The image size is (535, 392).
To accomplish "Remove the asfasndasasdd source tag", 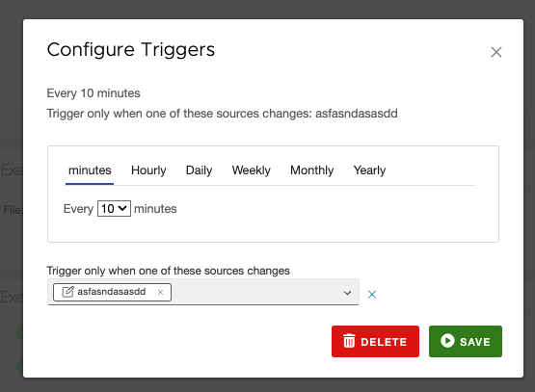I will (x=160, y=292).
